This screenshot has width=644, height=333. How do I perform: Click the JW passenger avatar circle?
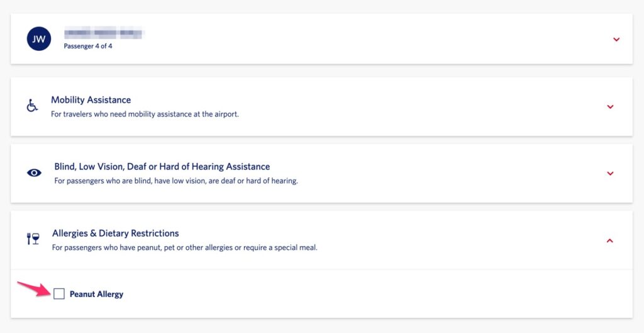click(x=39, y=39)
